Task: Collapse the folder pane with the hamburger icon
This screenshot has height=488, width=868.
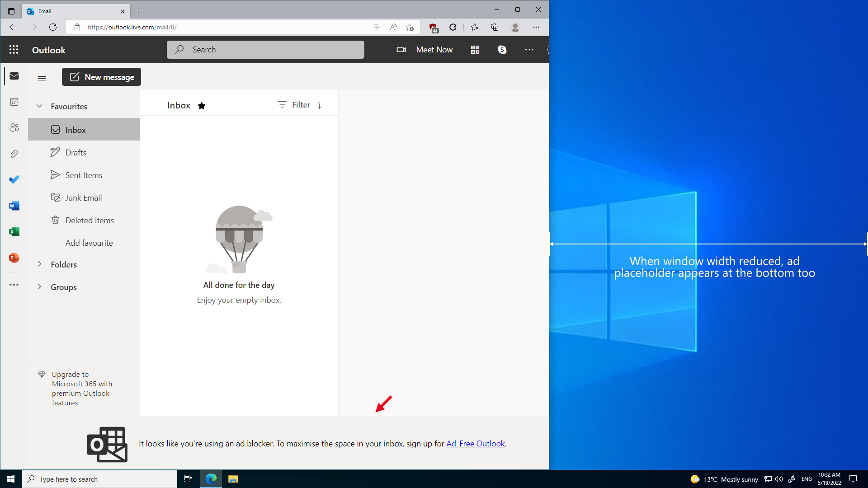Action: point(42,78)
